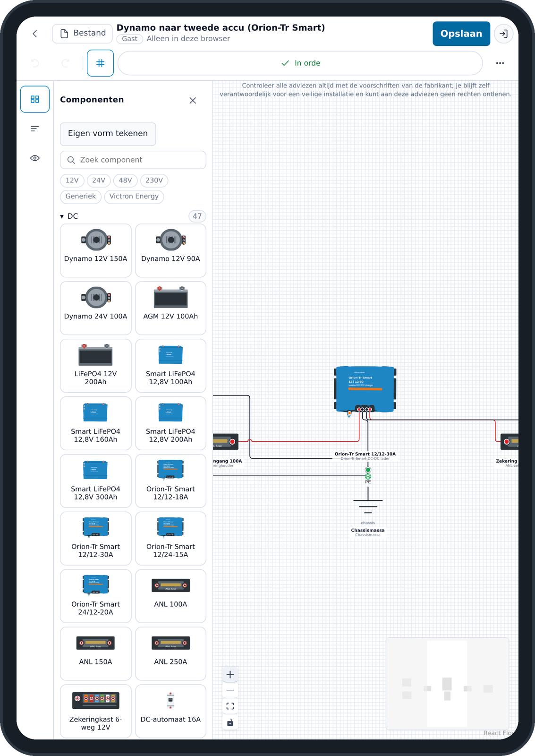The image size is (535, 756).
Task: Click the back arrow icon
Action: [x=35, y=34]
